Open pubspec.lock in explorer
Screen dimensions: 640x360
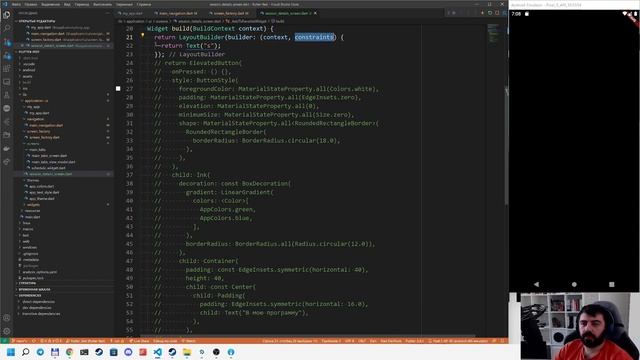click(x=33, y=278)
